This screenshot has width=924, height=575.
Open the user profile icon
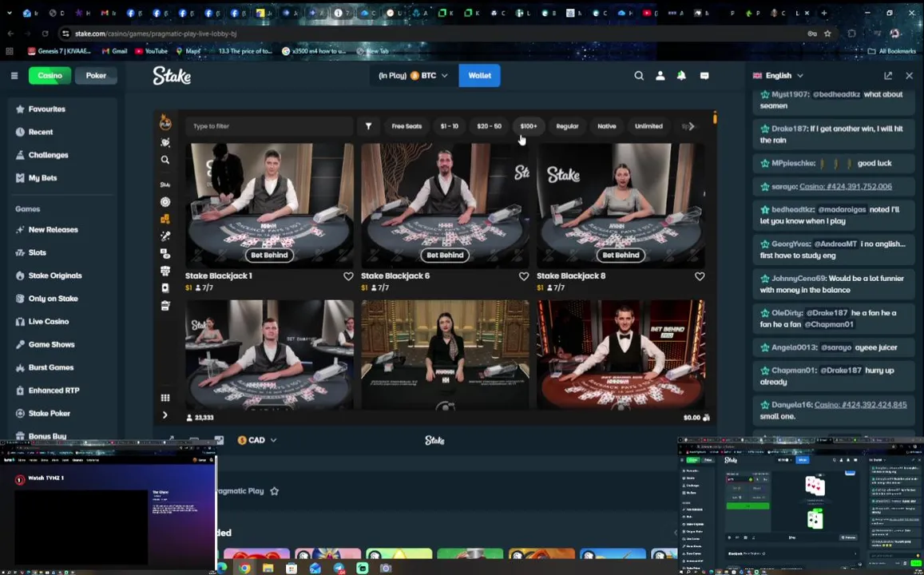pyautogui.click(x=660, y=75)
